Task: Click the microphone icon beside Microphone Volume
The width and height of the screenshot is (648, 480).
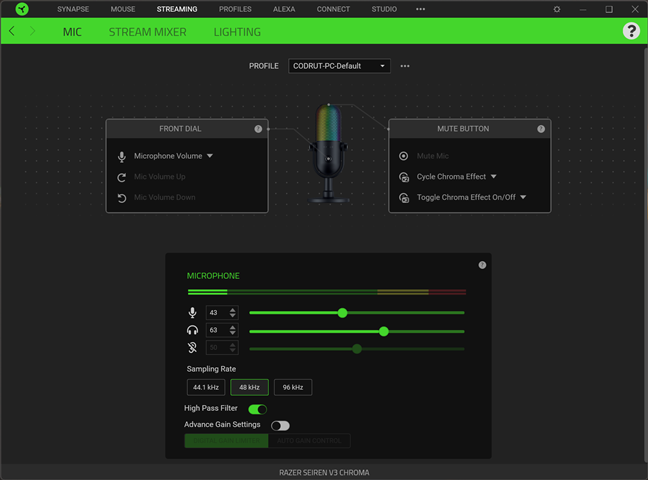Action: pyautogui.click(x=122, y=156)
